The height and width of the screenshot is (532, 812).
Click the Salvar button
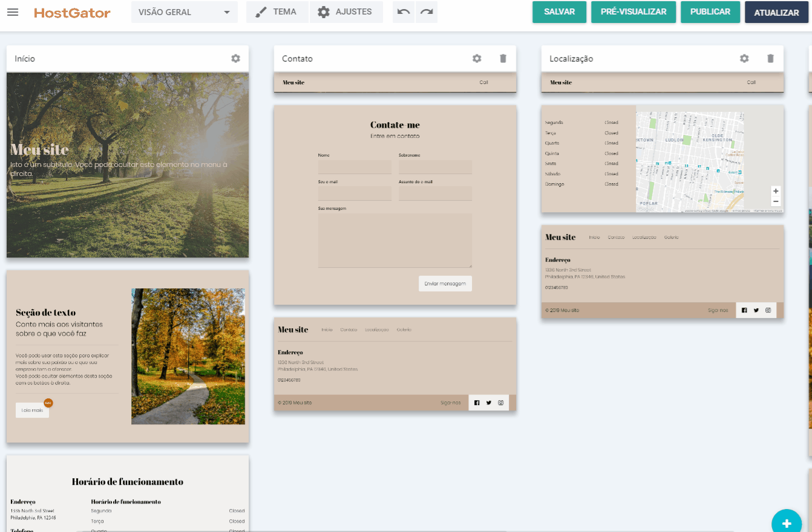(560, 12)
